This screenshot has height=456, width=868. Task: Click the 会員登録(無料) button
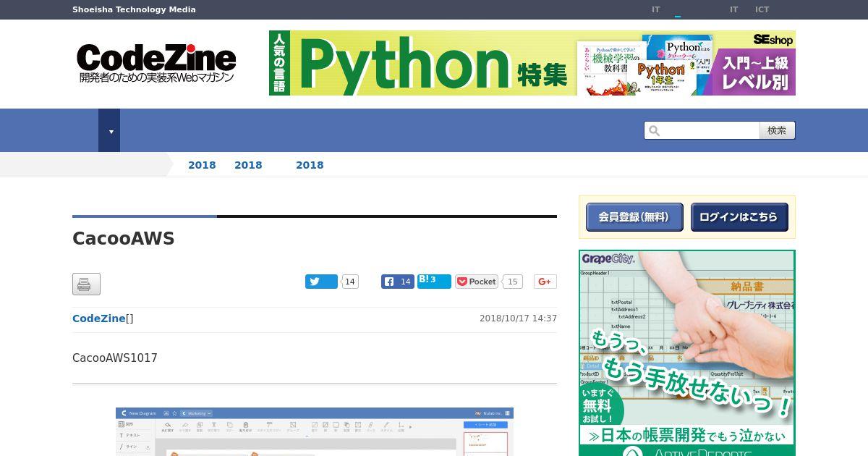[634, 217]
